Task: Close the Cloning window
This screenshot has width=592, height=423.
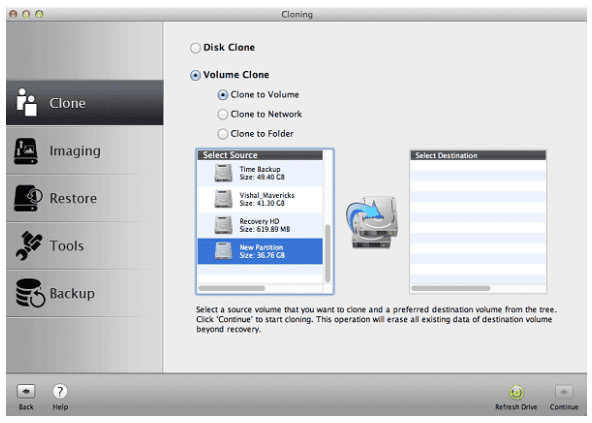Action: [x=13, y=14]
